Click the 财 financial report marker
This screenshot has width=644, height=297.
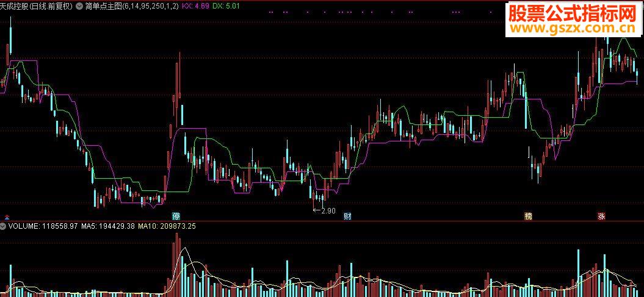[347, 216]
